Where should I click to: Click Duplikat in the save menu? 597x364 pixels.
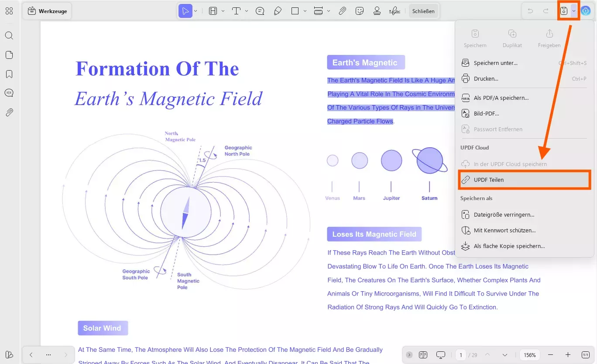point(512,38)
